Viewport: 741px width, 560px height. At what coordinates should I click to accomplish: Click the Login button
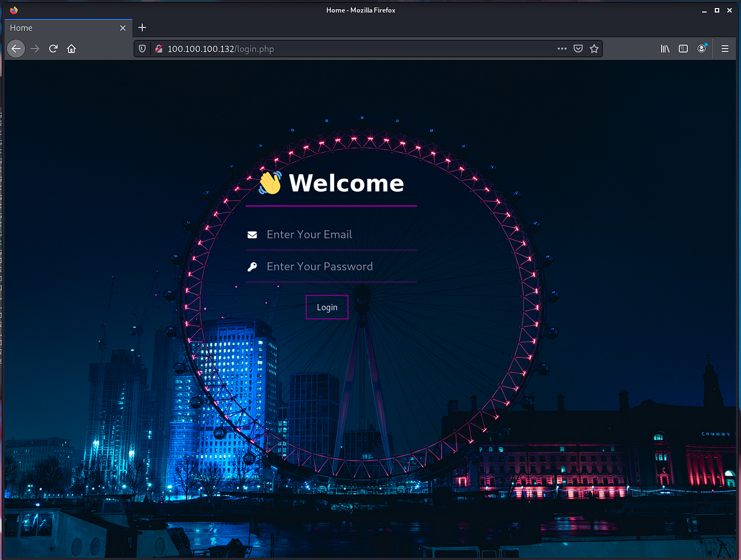tap(327, 307)
